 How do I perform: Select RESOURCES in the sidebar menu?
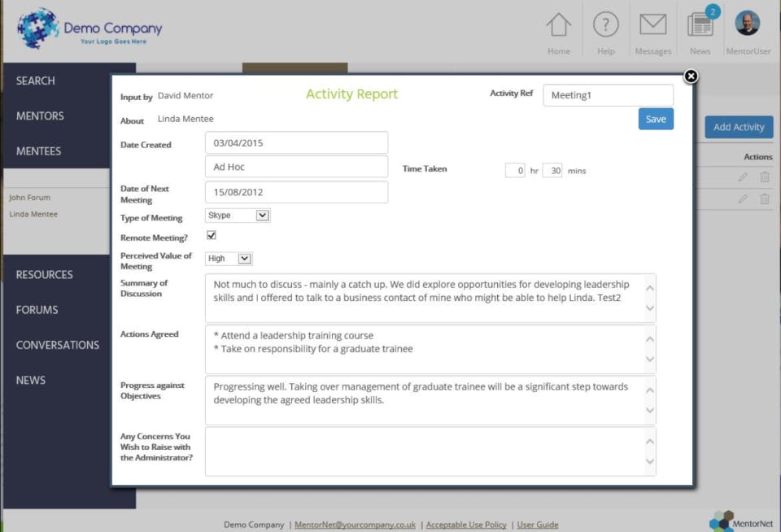(44, 274)
